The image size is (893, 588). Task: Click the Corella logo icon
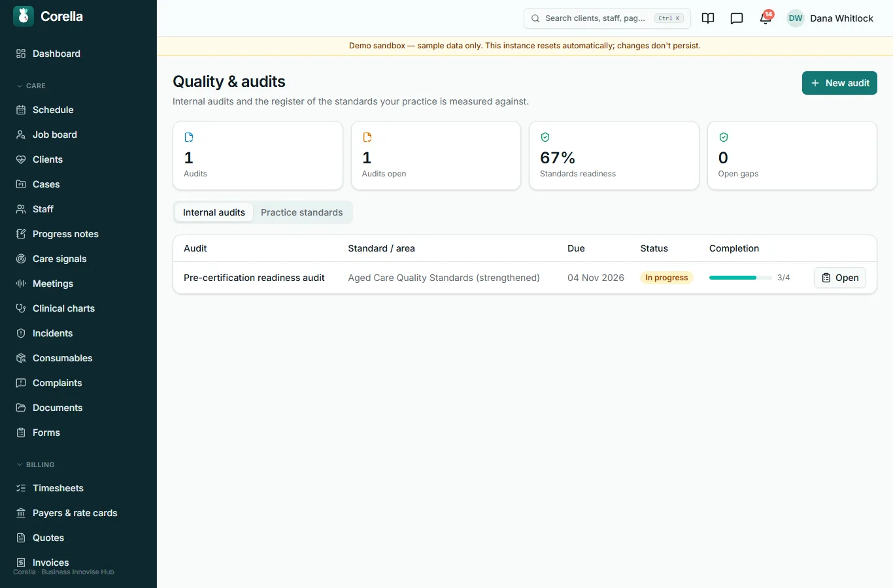[x=24, y=16]
